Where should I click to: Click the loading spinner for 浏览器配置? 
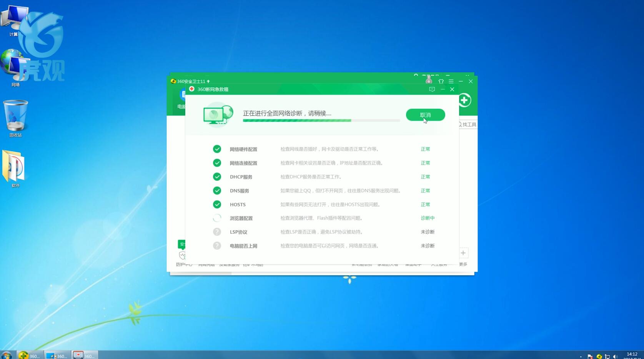[217, 218]
